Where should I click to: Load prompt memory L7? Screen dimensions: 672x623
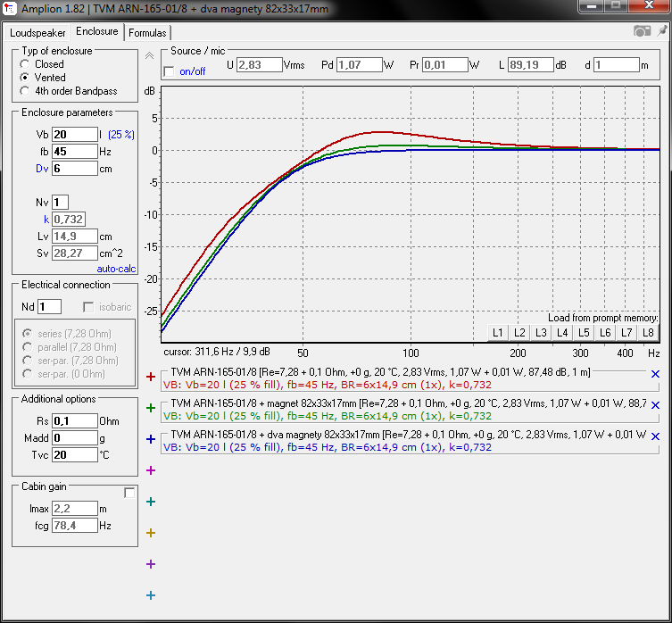click(626, 333)
